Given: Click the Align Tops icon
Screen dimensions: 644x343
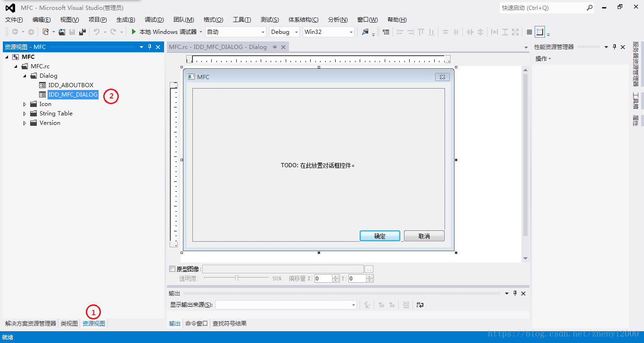Looking at the screenshot, I should click(x=421, y=32).
